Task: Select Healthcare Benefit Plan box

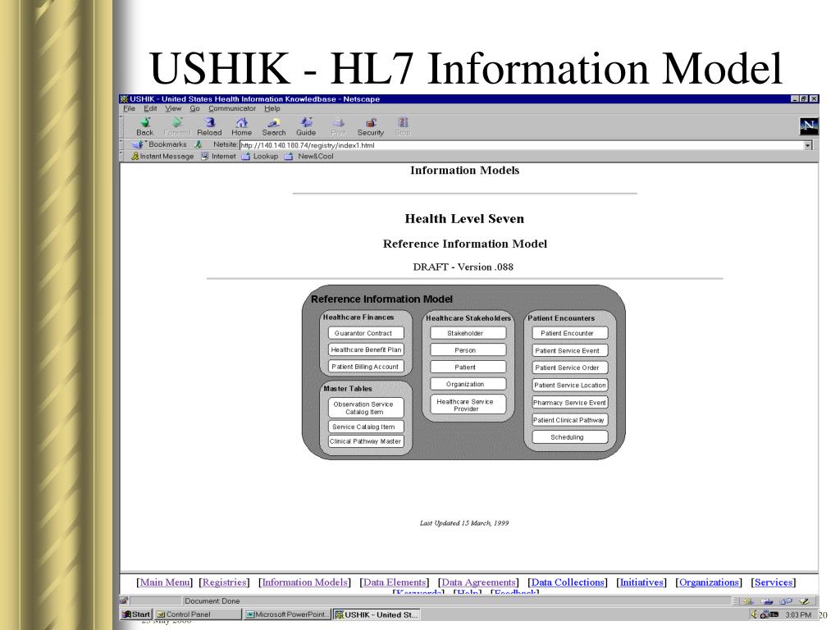Action: click(366, 349)
